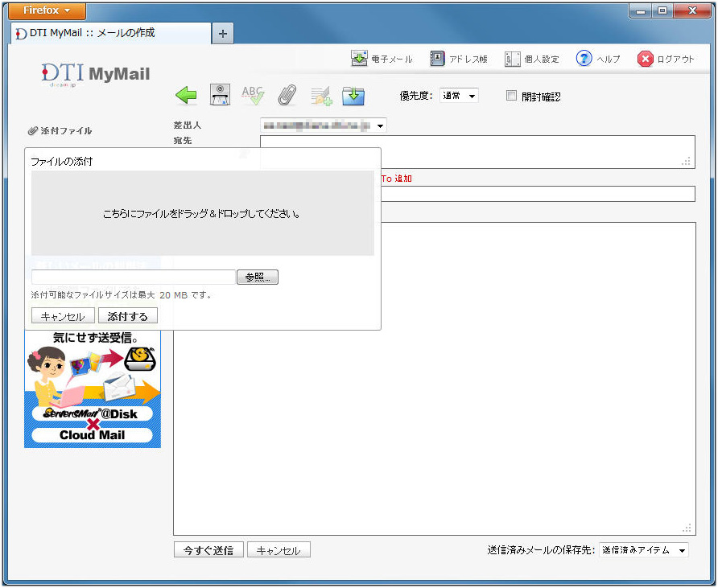Cancel the file attachment dialog
Image resolution: width=718 pixels, height=588 pixels.
pyautogui.click(x=63, y=316)
